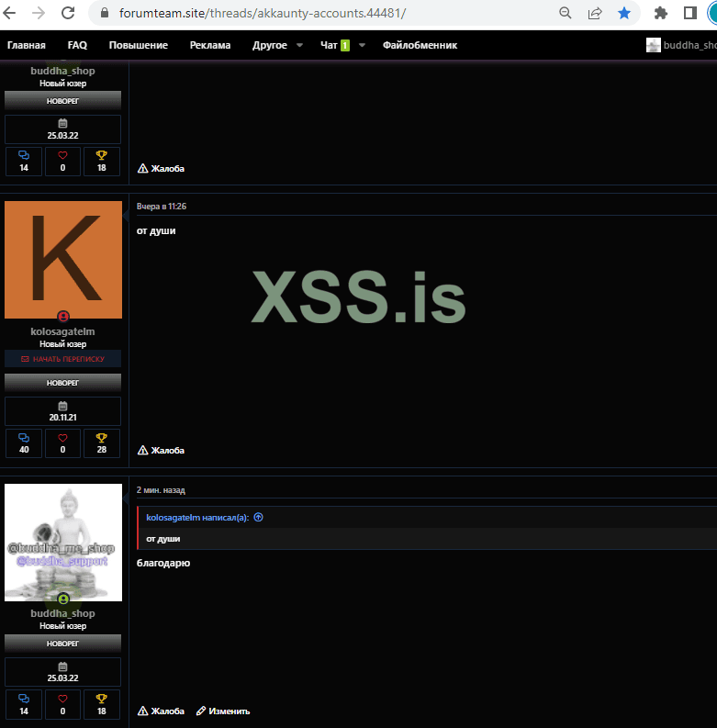
Task: Click Начать переписку under kolosagatelm
Action: coord(62,359)
